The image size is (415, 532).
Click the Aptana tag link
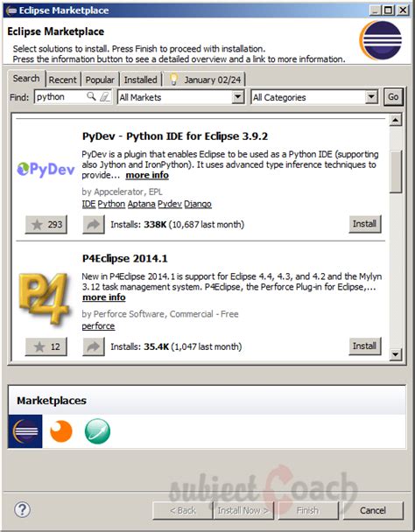pyautogui.click(x=142, y=204)
